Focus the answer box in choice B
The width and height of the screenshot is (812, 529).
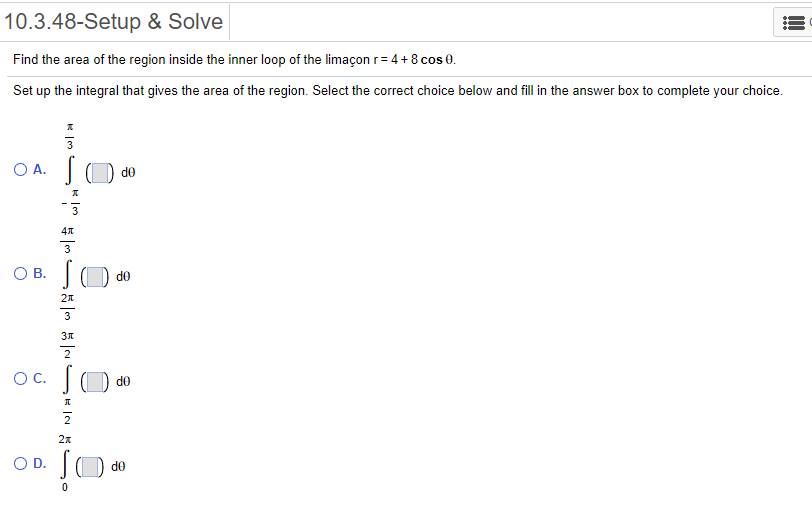point(94,275)
